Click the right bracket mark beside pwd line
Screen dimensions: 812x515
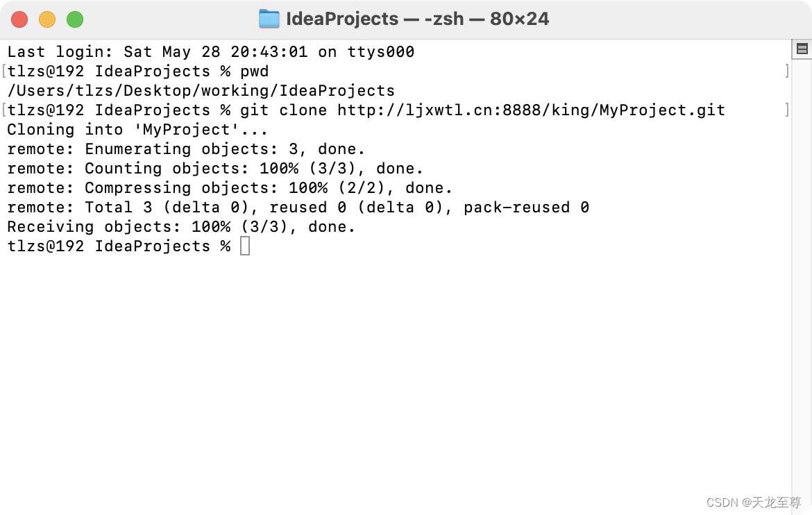click(787, 71)
